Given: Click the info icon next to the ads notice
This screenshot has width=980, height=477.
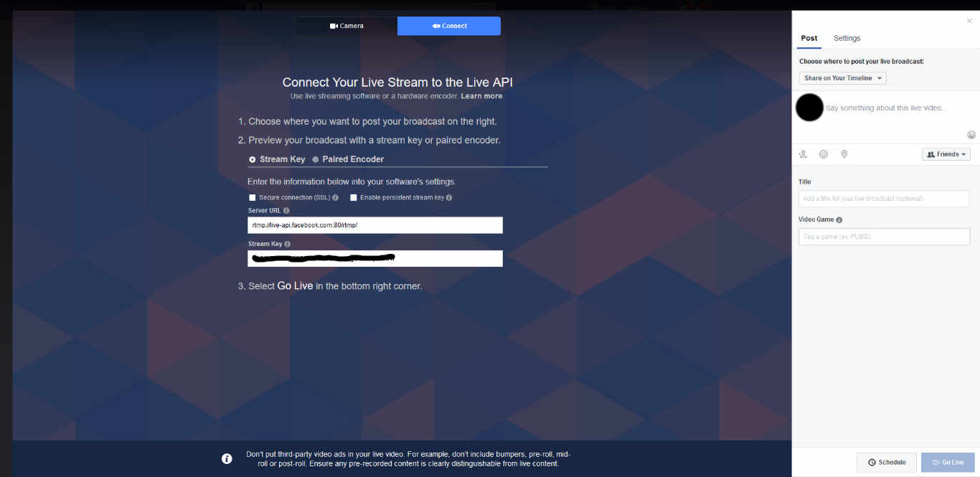Looking at the screenshot, I should click(227, 458).
